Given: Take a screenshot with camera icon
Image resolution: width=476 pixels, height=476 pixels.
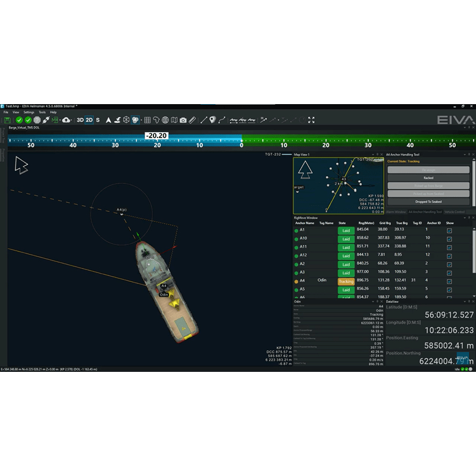Looking at the screenshot, I should coord(183,120).
